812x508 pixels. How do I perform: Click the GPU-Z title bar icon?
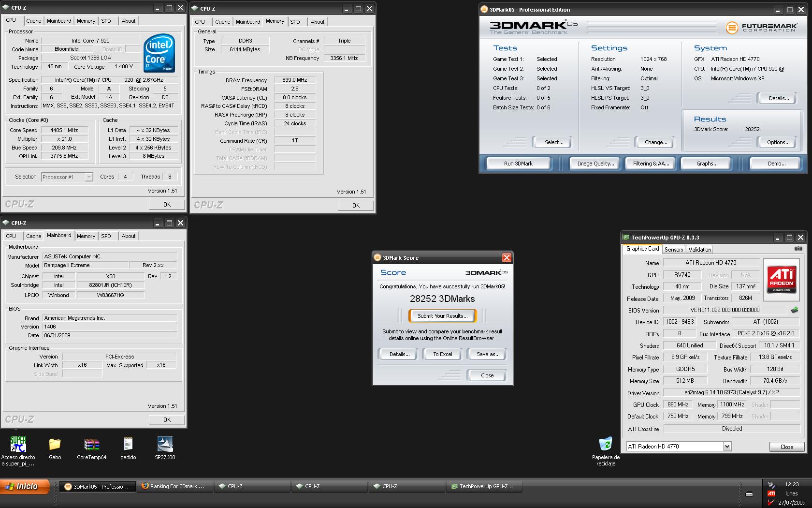(x=626, y=238)
